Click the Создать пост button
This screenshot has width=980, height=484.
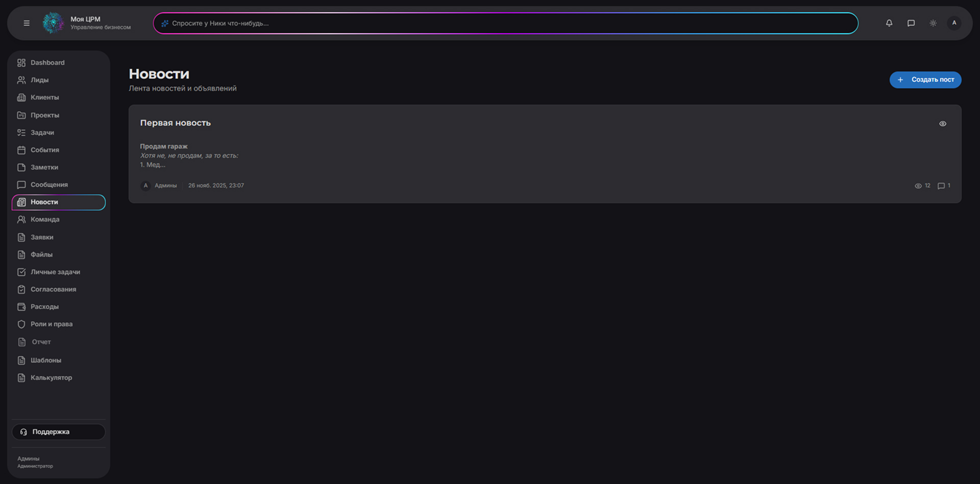[x=925, y=80]
